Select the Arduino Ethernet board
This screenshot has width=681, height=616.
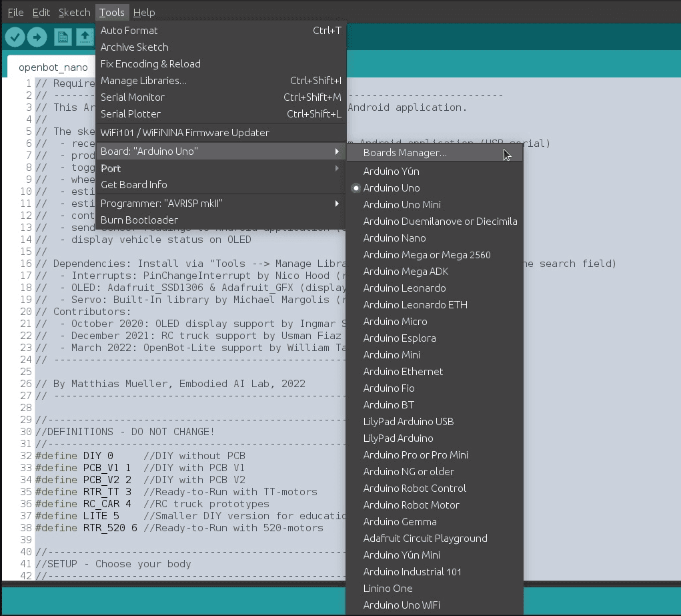(x=435, y=372)
